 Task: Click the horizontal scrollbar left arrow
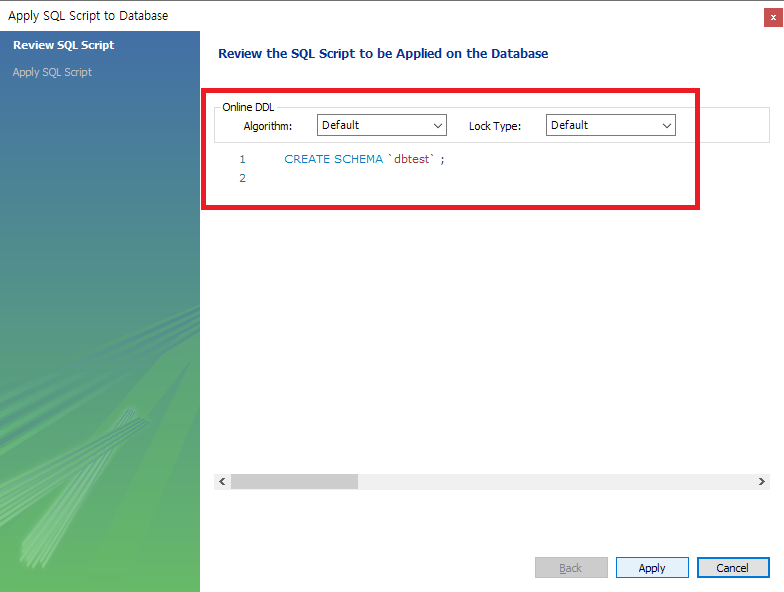pyautogui.click(x=222, y=482)
